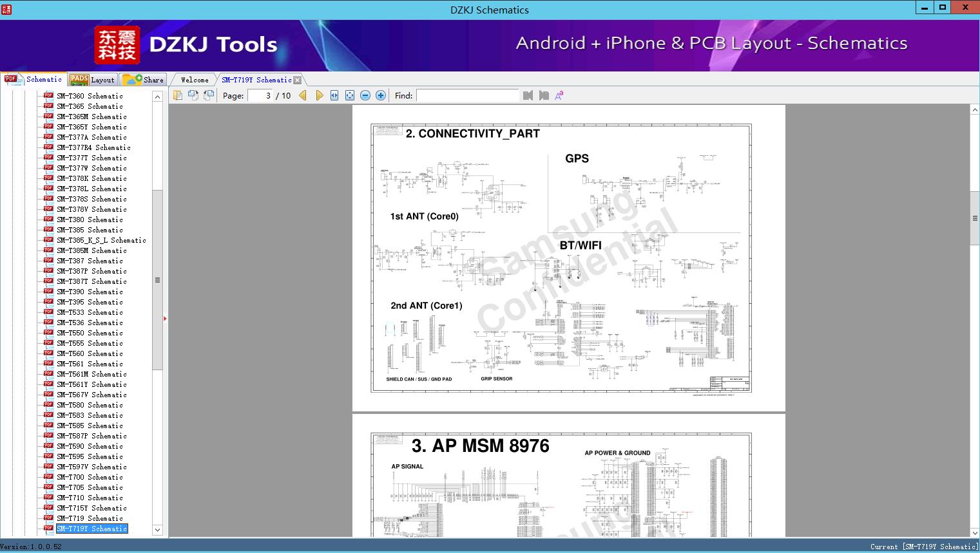980x553 pixels.
Task: Click tree panel scroll up arrow
Action: 157,97
